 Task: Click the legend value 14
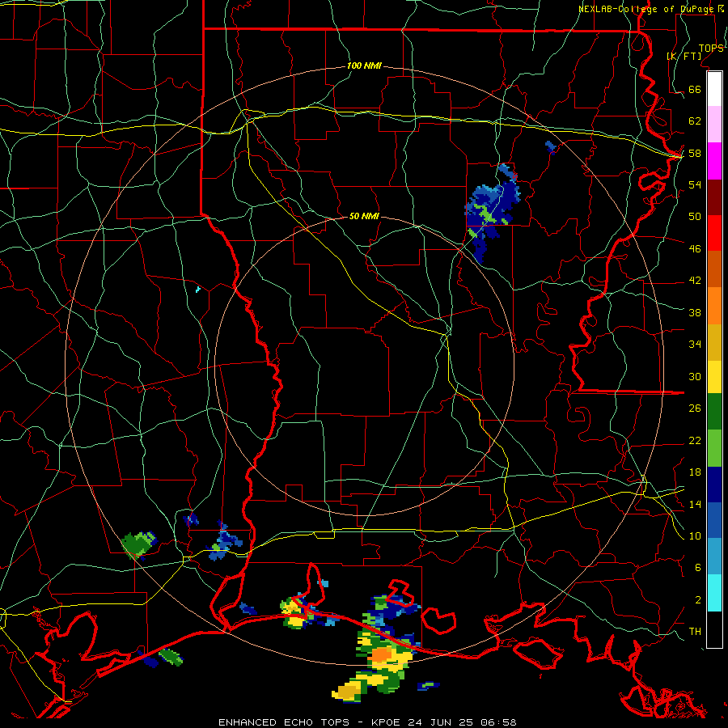coord(695,504)
